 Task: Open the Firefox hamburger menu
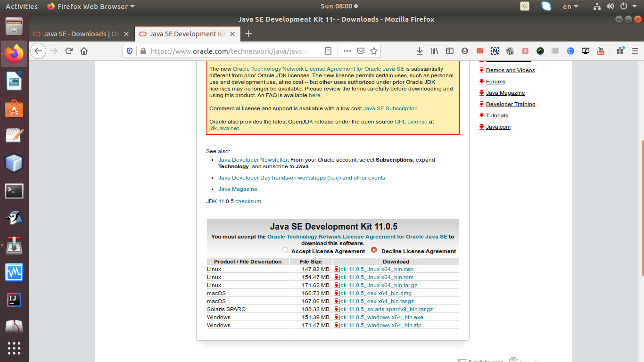pos(635,51)
